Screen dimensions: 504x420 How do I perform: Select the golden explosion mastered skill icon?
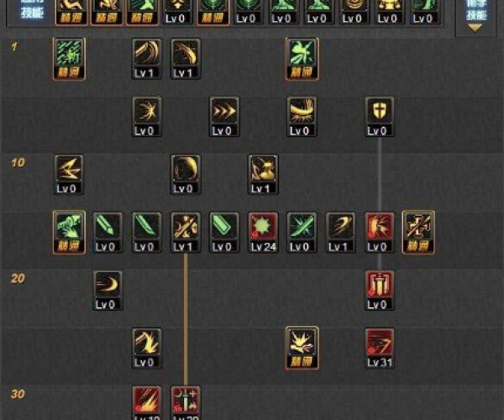302,349
